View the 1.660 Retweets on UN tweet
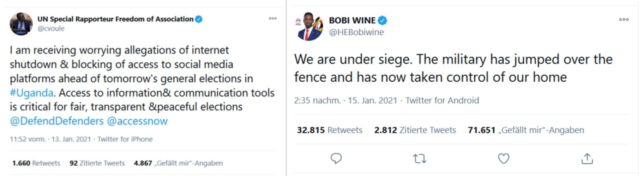 point(36,163)
